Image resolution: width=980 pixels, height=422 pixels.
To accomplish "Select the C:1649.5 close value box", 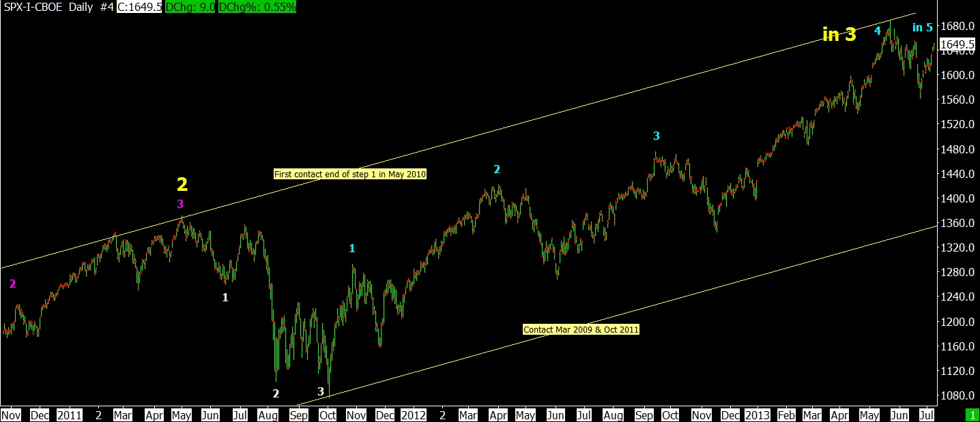I will 140,7.
